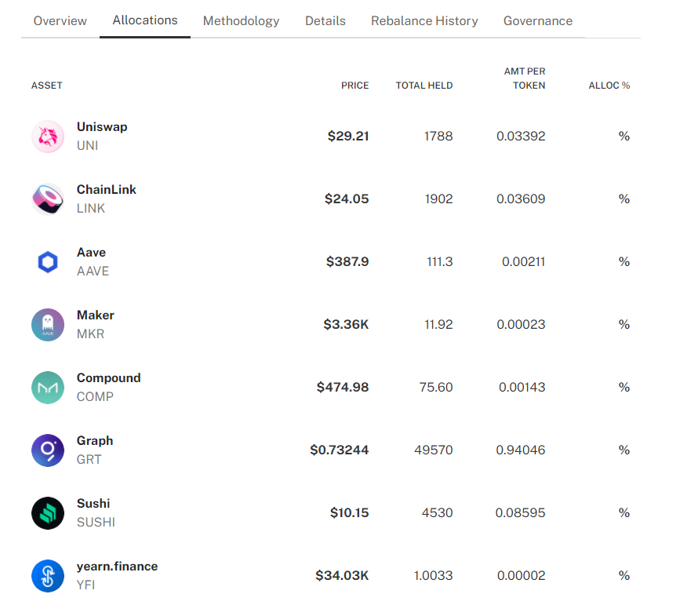Click the Uniswap asset name
This screenshot has height=616, width=698.
coord(102,127)
